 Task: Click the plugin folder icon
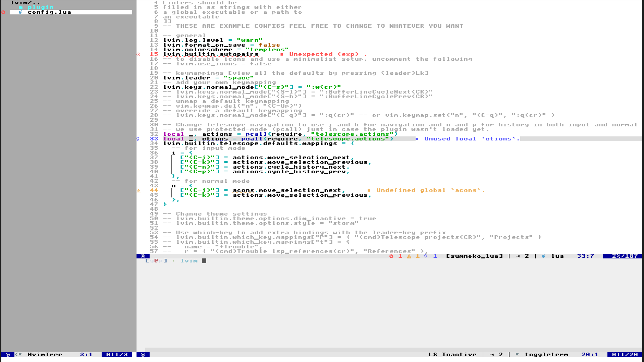pos(20,7)
